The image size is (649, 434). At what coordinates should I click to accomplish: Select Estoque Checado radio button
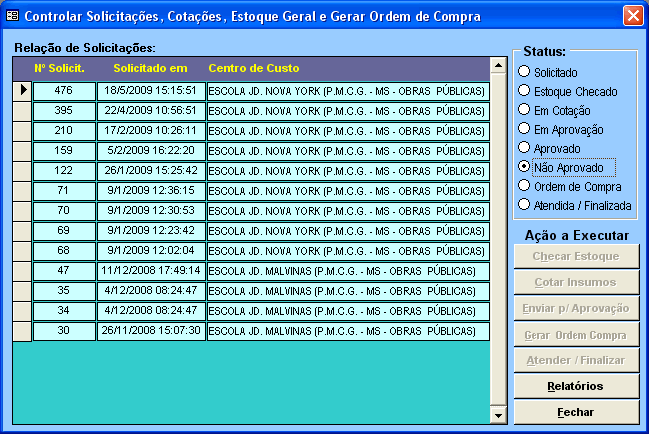524,91
